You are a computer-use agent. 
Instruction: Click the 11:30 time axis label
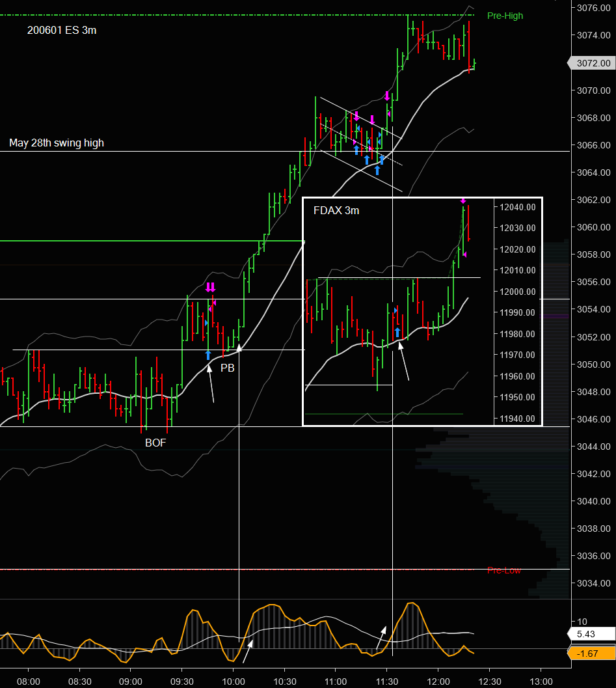[386, 681]
